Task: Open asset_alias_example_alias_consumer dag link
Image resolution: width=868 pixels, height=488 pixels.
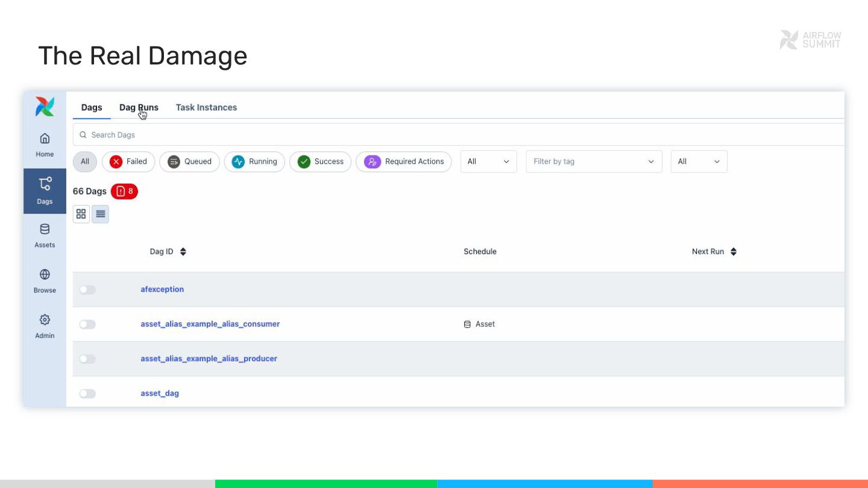Action: pos(210,324)
